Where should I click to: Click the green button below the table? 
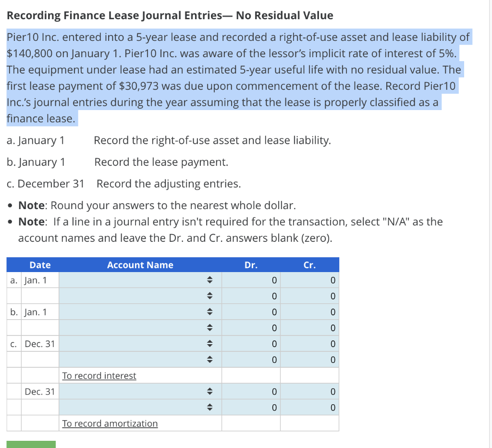point(30,445)
